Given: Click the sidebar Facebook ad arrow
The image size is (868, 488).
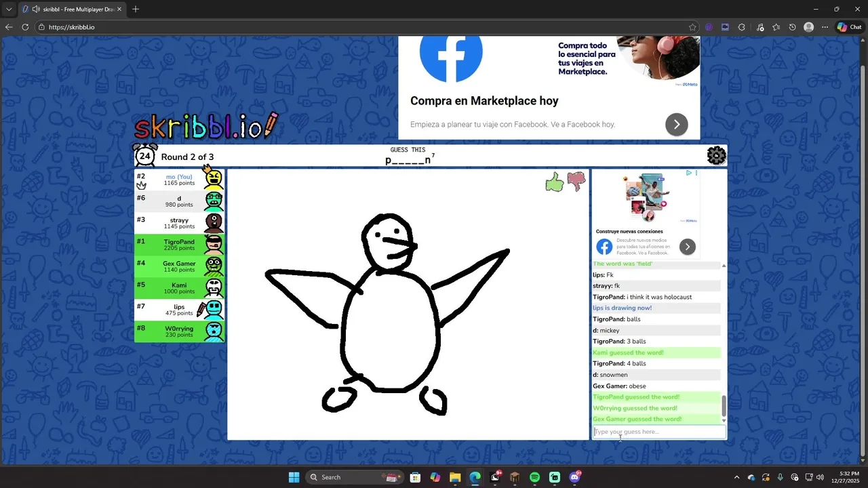Looking at the screenshot, I should pos(687,247).
